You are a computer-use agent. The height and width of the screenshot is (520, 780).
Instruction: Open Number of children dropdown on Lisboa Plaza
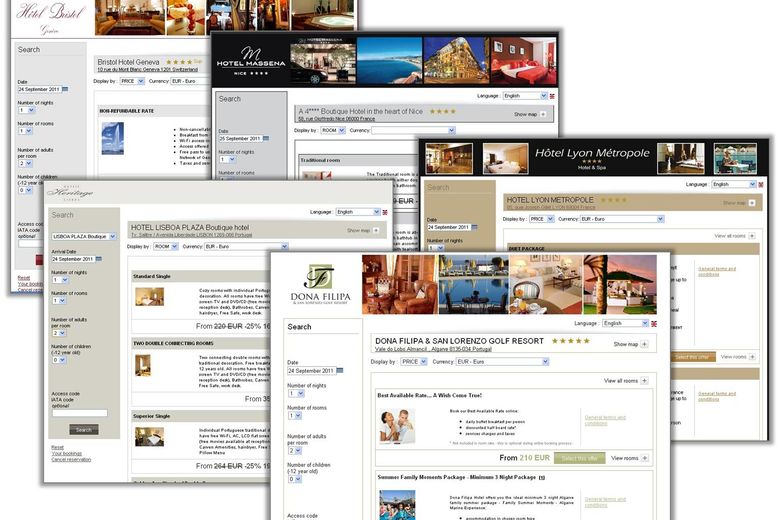(59, 360)
